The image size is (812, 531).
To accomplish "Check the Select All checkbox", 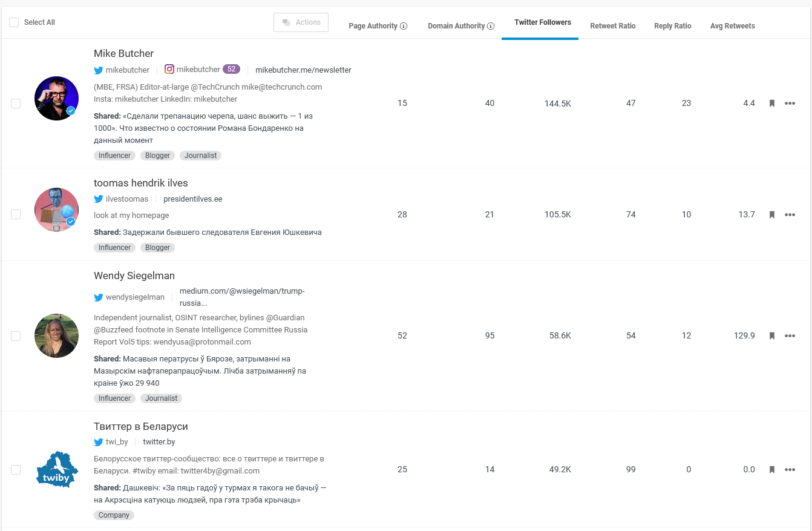I will 14,22.
